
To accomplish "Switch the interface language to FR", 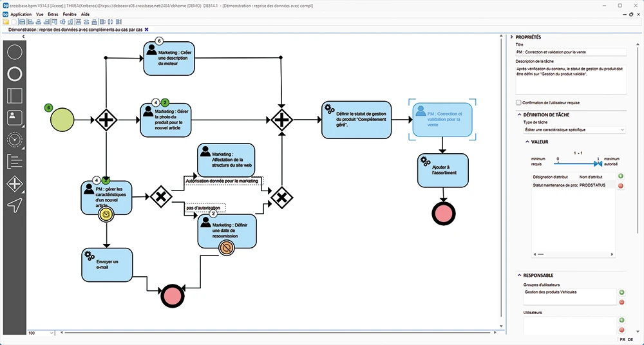I will pos(623,340).
